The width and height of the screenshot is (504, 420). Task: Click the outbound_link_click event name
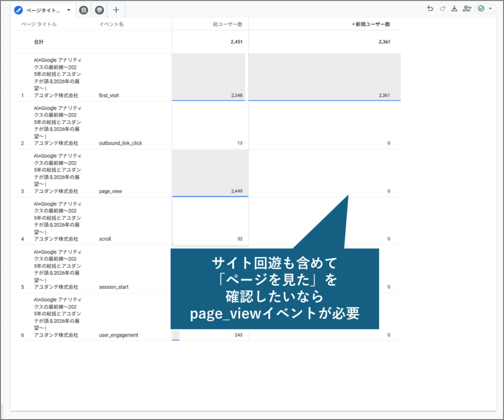(x=120, y=143)
